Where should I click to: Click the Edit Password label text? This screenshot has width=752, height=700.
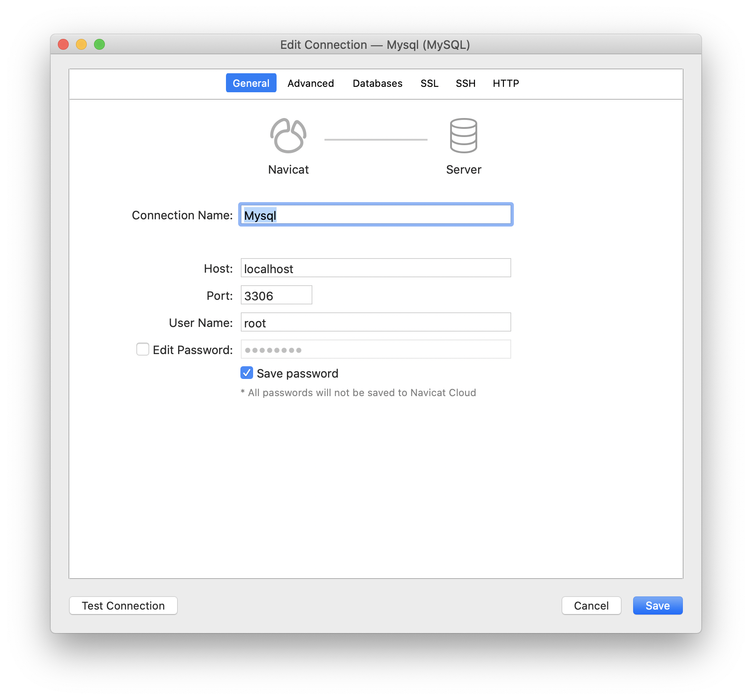click(193, 350)
